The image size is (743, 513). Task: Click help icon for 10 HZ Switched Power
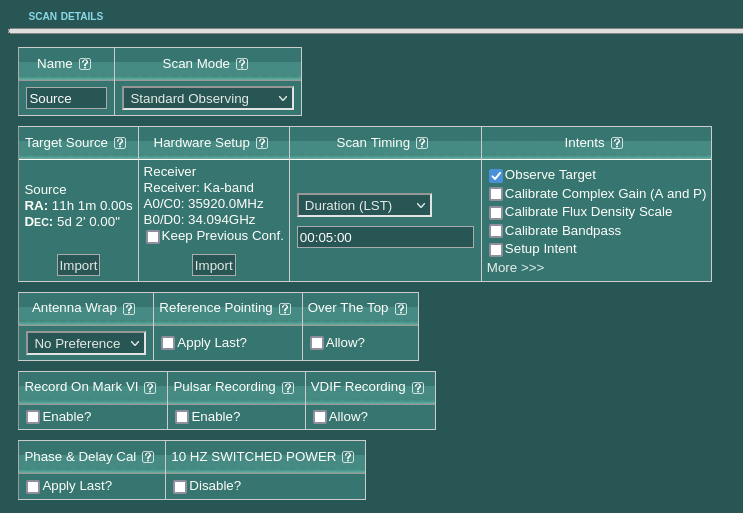[348, 457]
